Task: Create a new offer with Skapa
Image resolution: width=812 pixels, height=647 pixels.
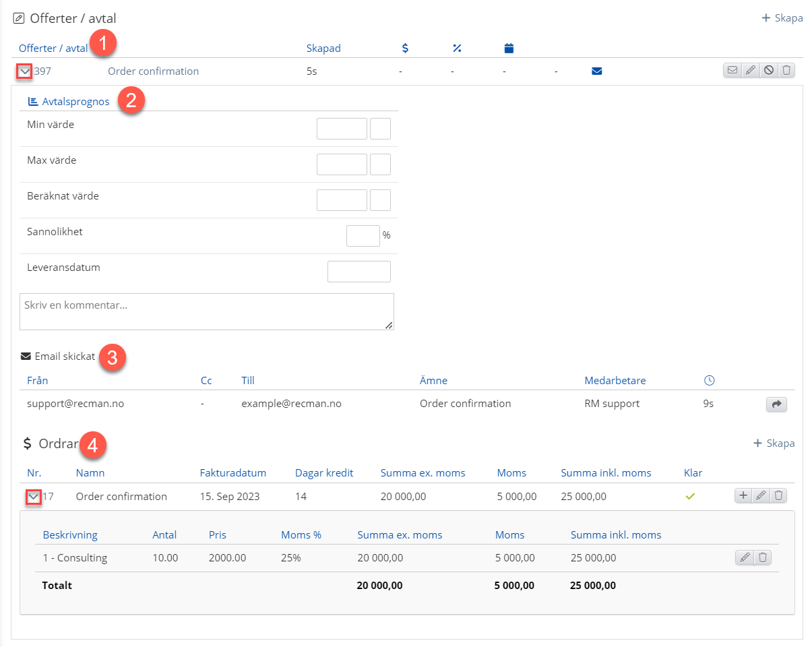Action: tap(782, 18)
